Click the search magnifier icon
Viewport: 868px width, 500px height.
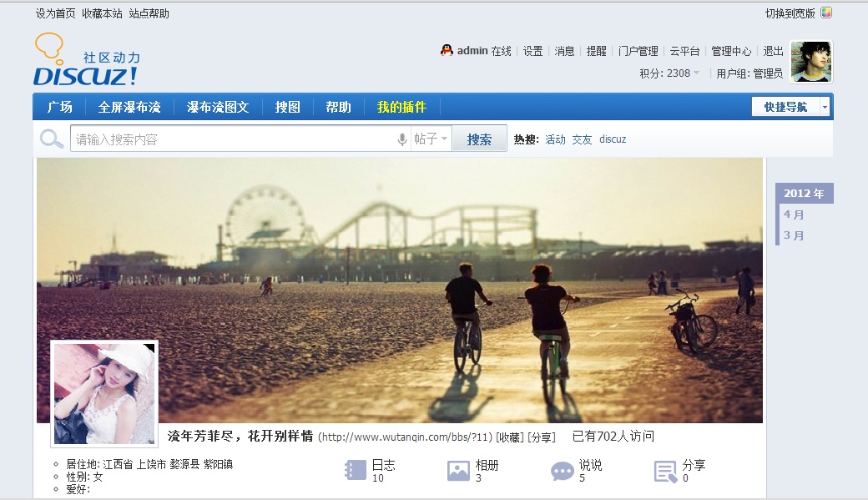(52, 139)
